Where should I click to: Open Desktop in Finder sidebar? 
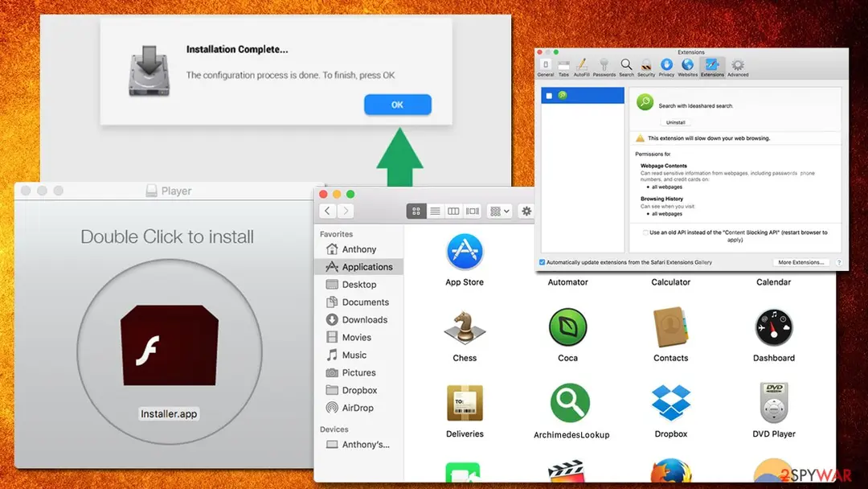pos(358,285)
